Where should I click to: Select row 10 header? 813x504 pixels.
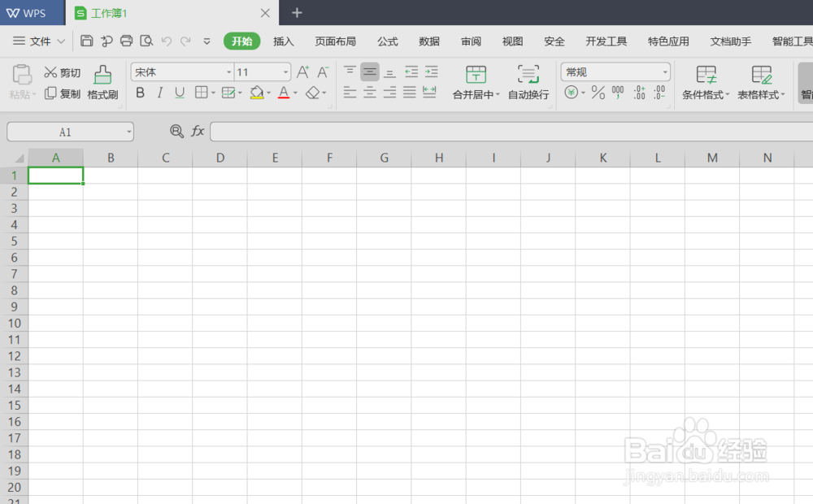(14, 323)
